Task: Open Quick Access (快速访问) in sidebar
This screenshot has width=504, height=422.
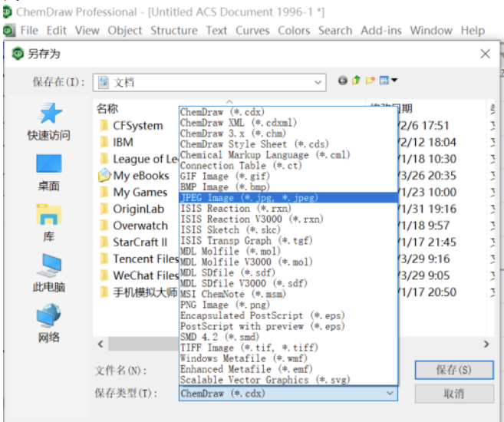Action: 49,122
